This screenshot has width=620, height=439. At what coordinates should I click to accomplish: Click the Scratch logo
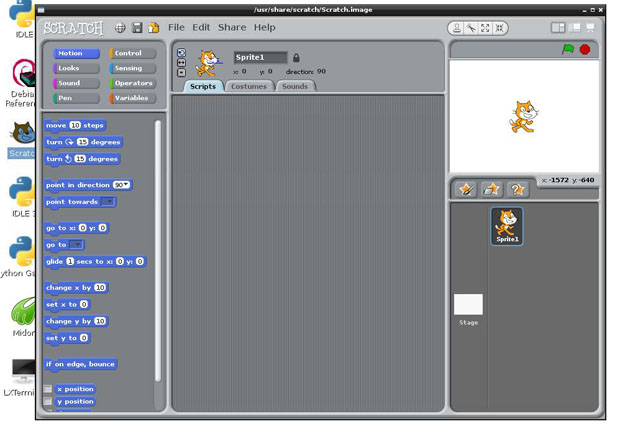click(x=74, y=28)
